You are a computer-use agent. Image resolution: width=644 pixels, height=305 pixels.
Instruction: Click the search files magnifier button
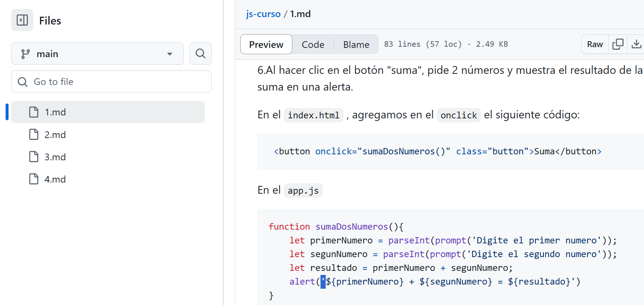click(x=201, y=54)
